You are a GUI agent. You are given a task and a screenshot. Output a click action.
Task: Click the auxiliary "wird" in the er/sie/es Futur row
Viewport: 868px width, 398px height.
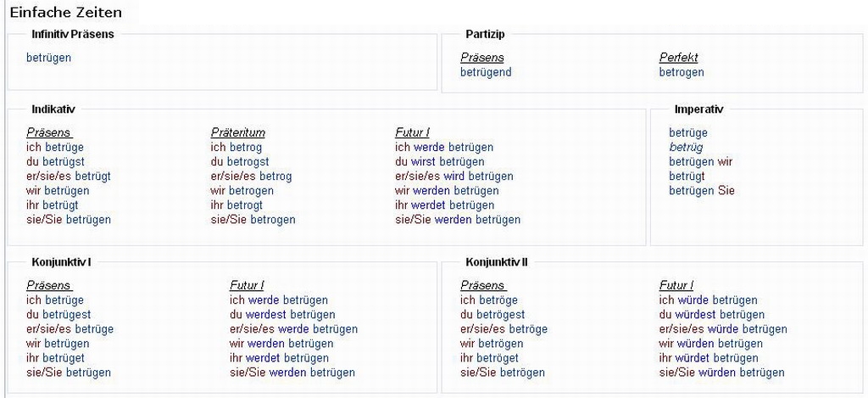(x=455, y=176)
